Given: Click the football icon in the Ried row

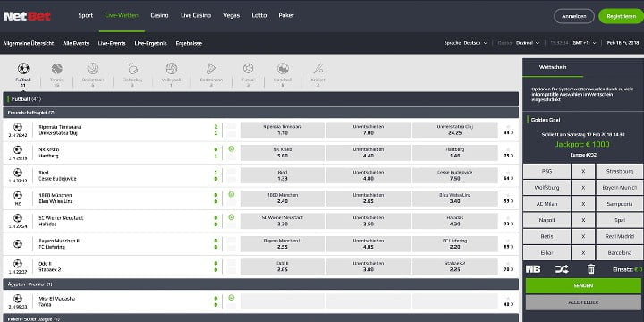Looking at the screenshot, I should click(x=18, y=173).
